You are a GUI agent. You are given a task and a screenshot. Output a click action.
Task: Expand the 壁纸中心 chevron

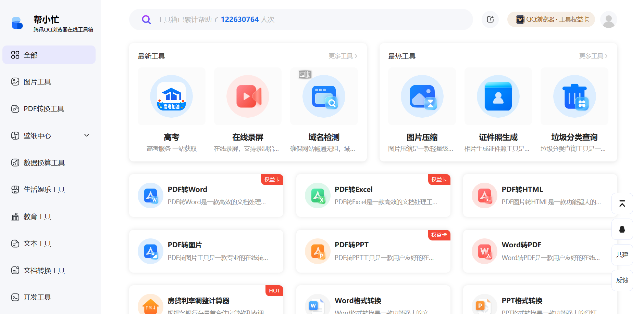tap(87, 135)
